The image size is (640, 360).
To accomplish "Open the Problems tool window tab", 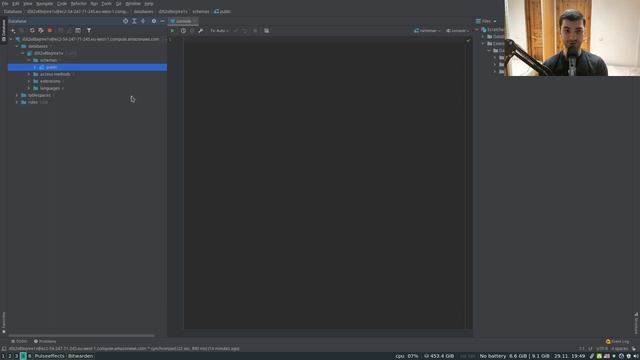I will tap(45, 341).
